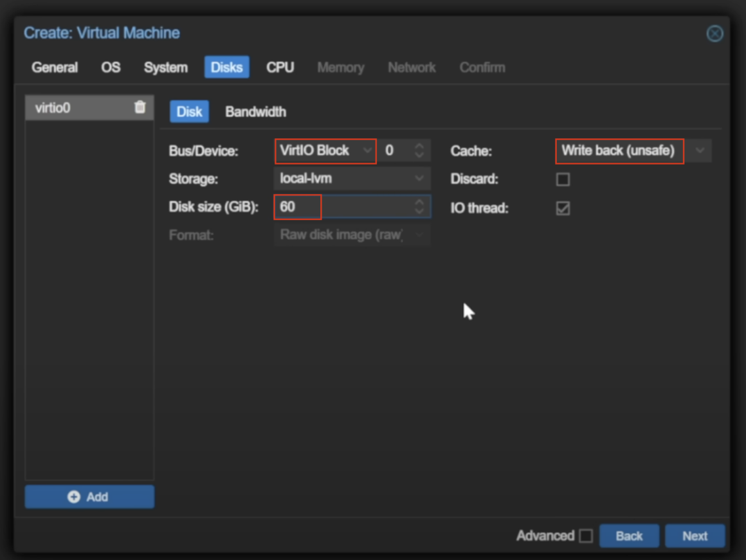Select the Disks tab
746x560 pixels.
click(226, 68)
